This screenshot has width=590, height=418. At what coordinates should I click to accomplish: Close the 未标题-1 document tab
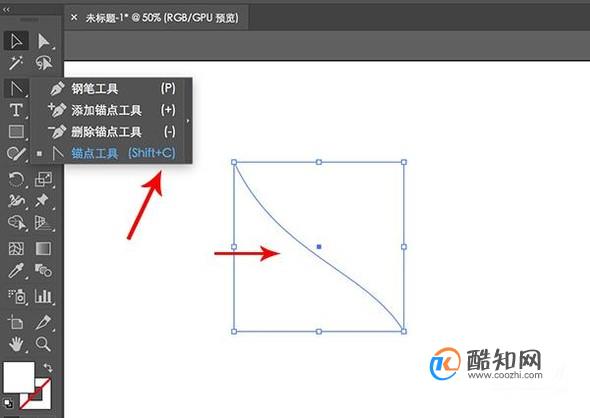pyautogui.click(x=74, y=17)
